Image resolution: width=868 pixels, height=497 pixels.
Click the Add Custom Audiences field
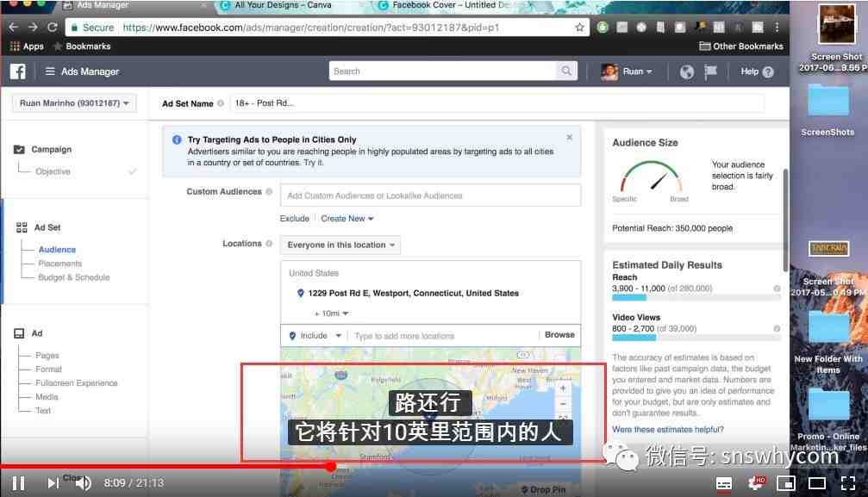431,196
